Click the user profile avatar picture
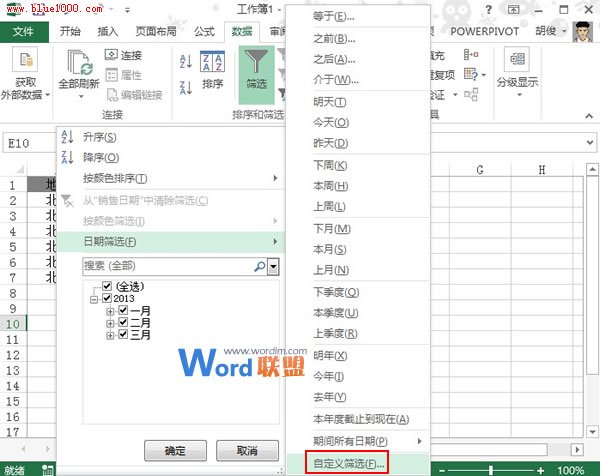Image resolution: width=600 pixels, height=476 pixels. (582, 31)
